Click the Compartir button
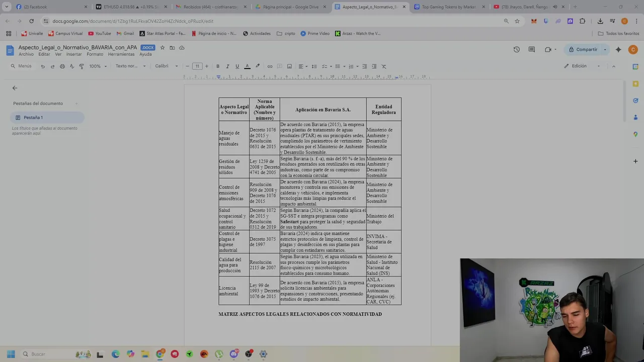 (583, 49)
